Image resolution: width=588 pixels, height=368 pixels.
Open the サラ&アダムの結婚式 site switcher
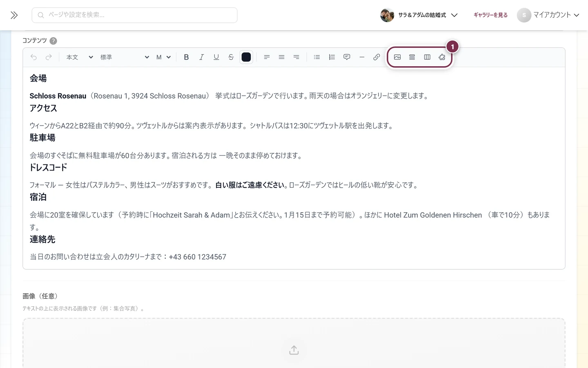coord(419,15)
